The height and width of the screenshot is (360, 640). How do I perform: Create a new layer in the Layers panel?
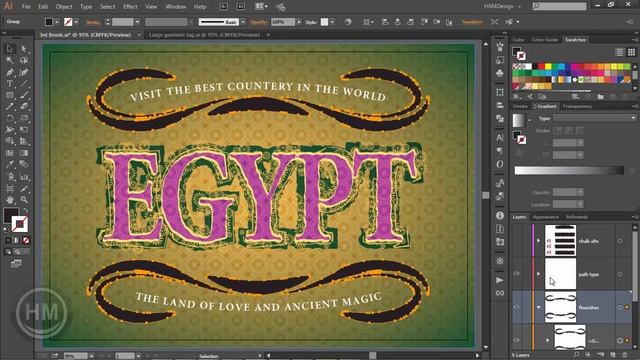(613, 355)
